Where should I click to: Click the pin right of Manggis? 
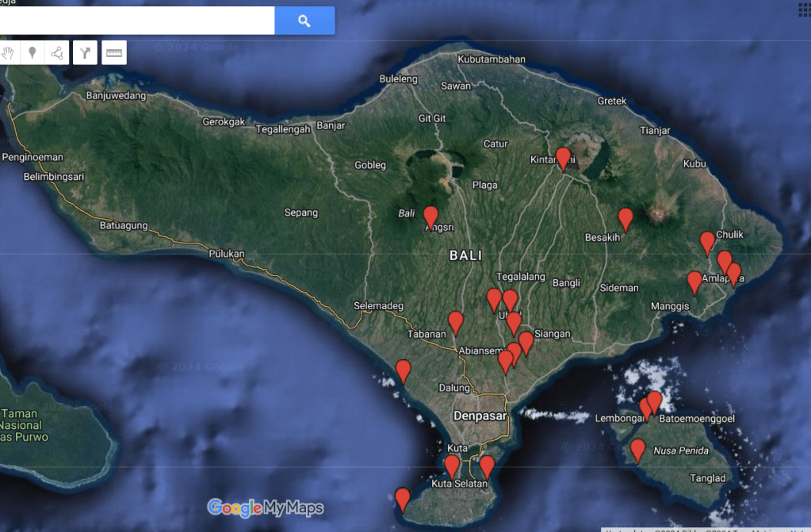point(694,281)
